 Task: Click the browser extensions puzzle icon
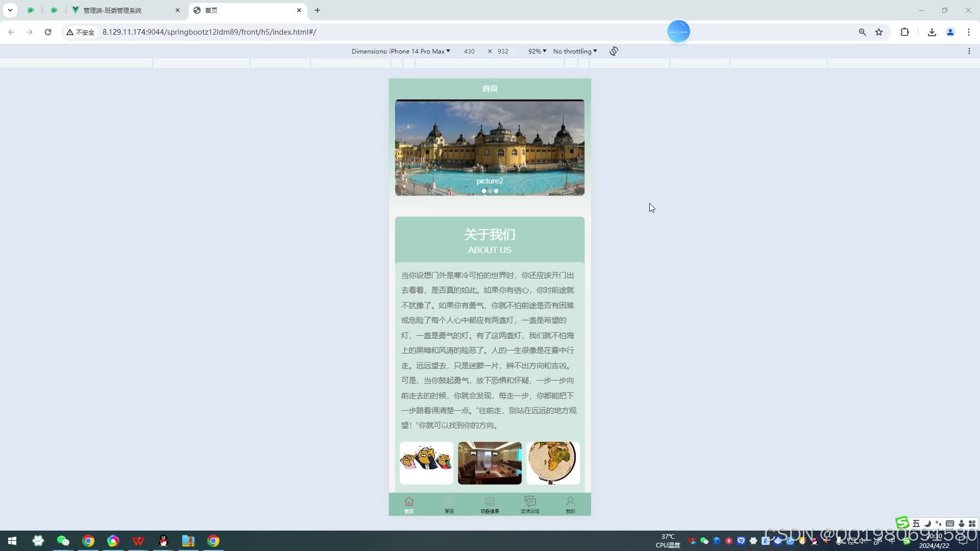pyautogui.click(x=904, y=32)
